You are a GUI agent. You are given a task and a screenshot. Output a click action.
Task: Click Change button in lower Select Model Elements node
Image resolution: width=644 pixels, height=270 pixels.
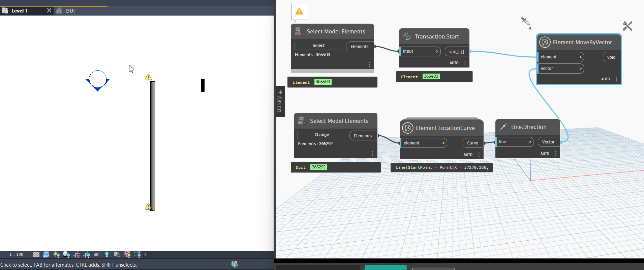click(321, 135)
